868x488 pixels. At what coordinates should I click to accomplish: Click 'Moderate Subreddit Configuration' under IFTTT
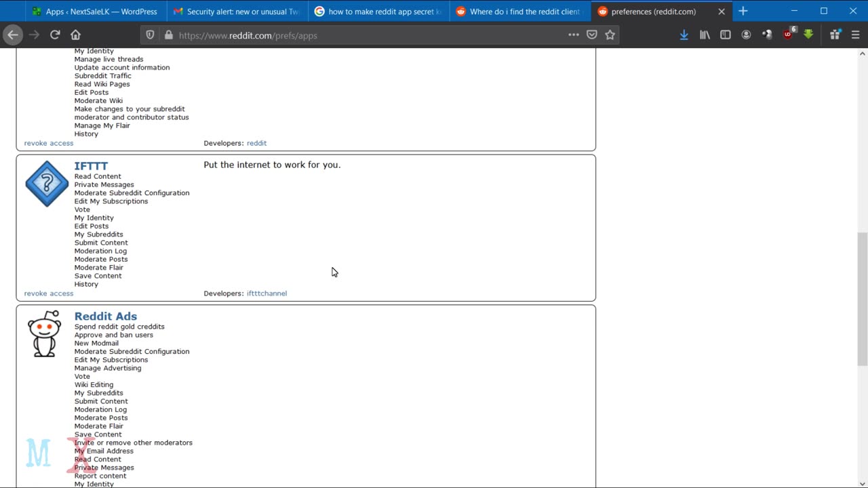132,193
